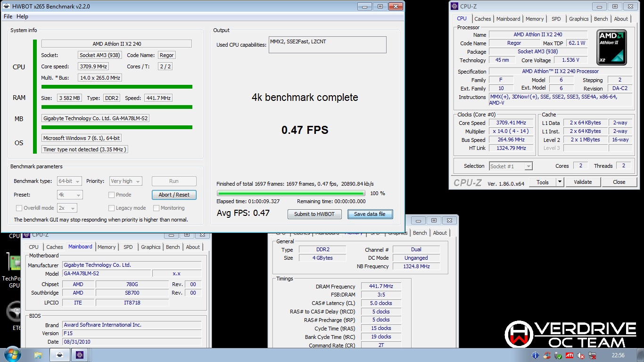644x362 pixels.
Task: Click the blue info icon in the system tray
Action: [535, 355]
